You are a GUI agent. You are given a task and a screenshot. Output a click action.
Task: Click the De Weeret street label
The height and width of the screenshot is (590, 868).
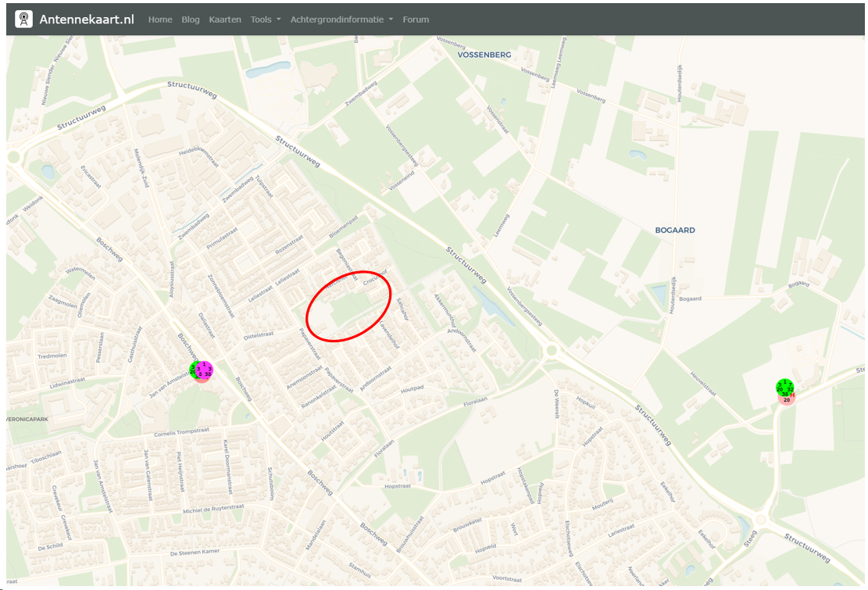[557, 404]
